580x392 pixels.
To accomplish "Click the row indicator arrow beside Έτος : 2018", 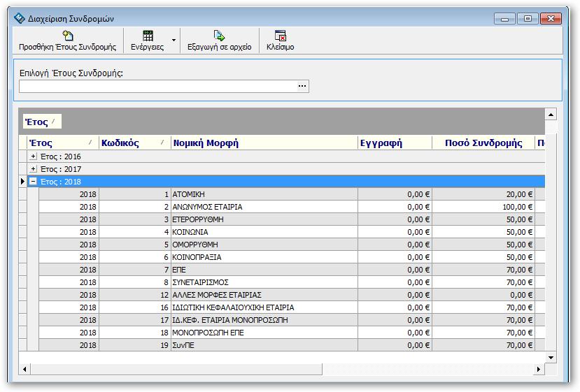I will 22,182.
